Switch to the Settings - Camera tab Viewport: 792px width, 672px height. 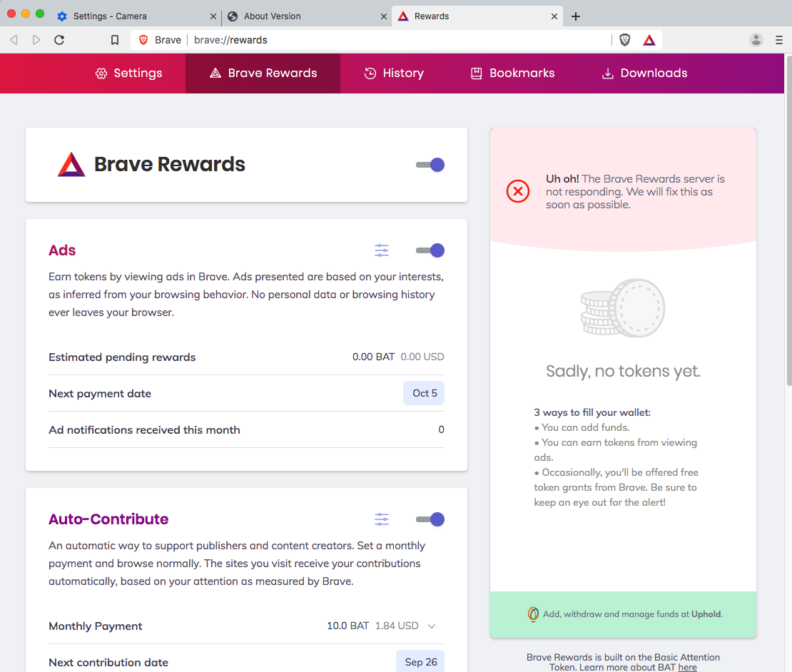point(136,16)
